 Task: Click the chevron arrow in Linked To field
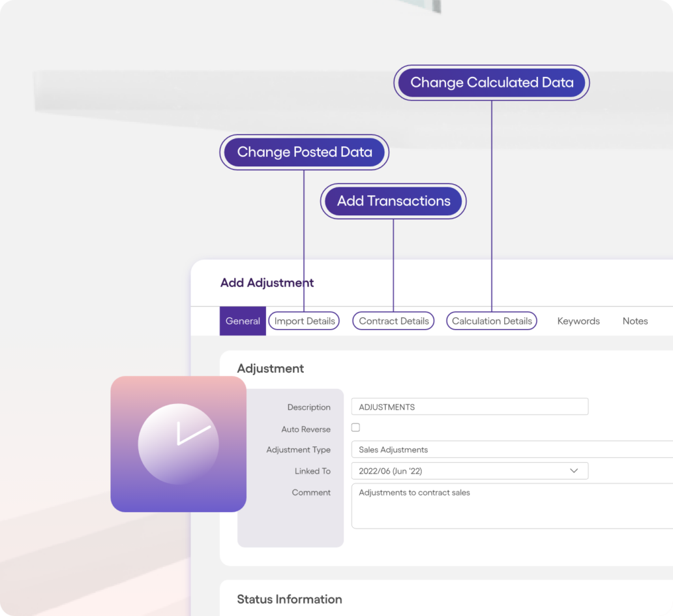click(574, 470)
